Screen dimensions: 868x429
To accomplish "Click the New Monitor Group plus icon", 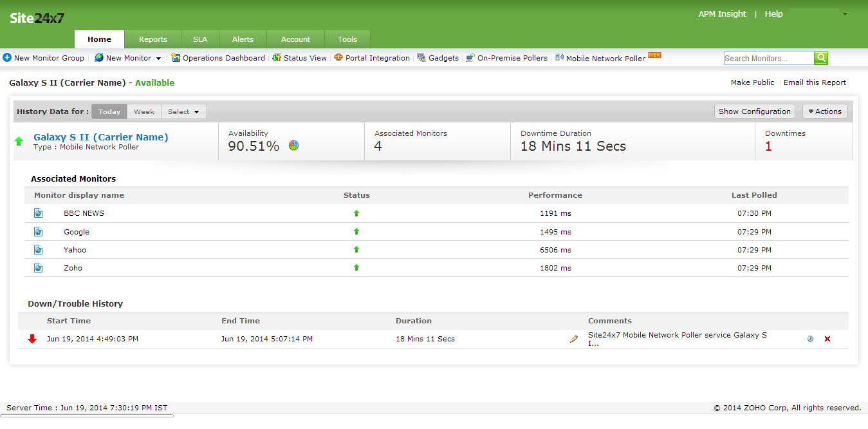I will click(7, 57).
